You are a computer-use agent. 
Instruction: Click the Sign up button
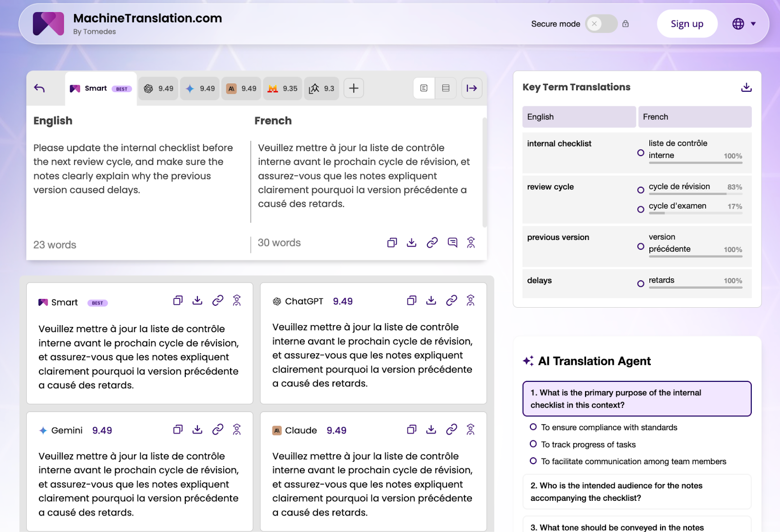pos(687,23)
